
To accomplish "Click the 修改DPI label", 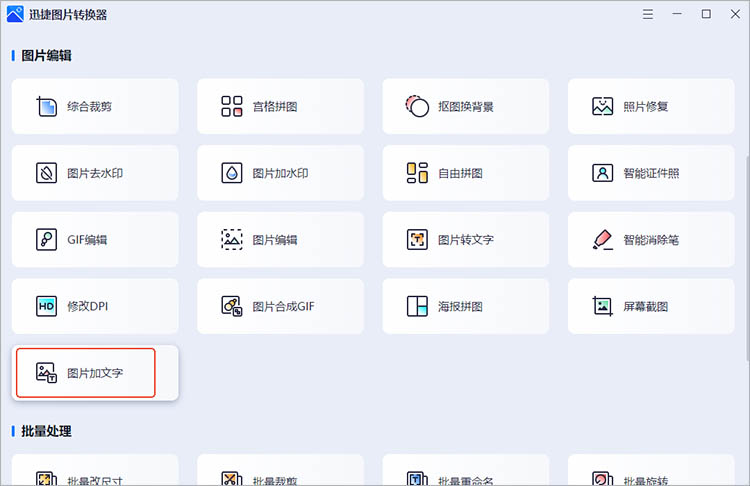I will (88, 306).
